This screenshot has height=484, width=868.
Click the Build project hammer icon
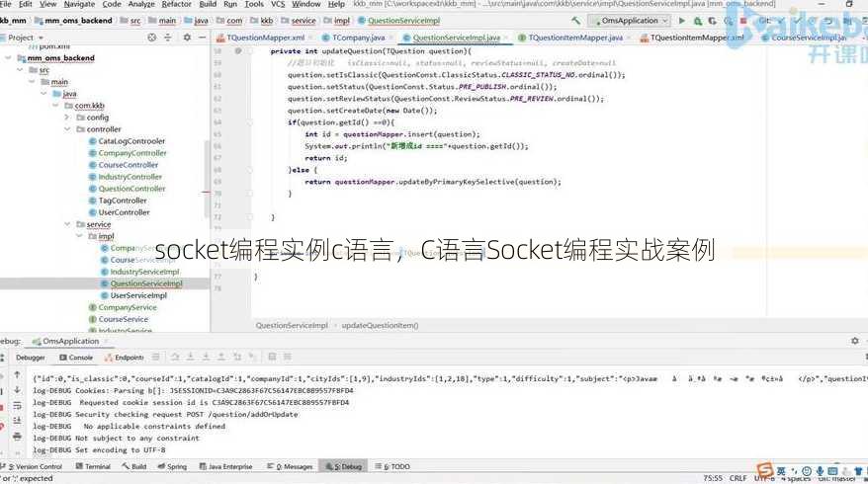[x=576, y=21]
